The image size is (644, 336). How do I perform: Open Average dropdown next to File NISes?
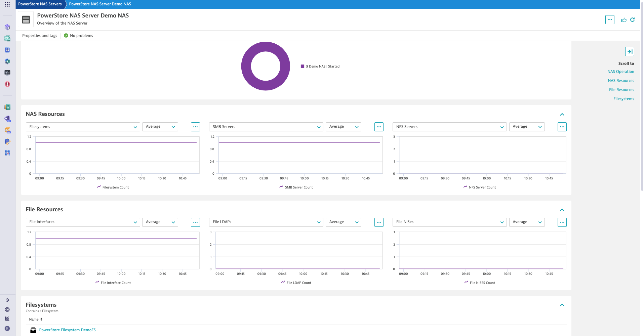527,222
